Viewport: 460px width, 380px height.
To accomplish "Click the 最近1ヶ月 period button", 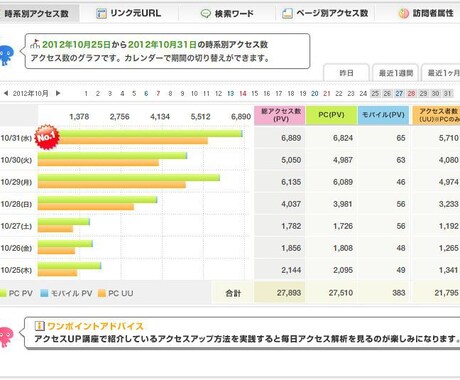I will (x=441, y=73).
